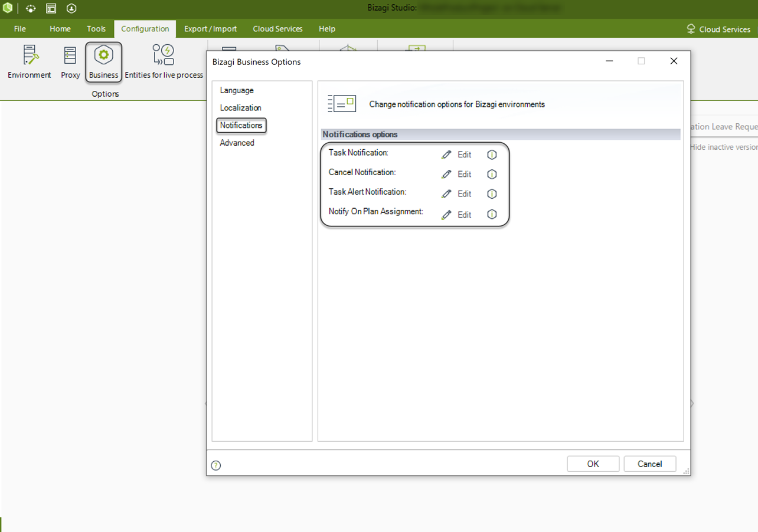
Task: Select Notifications in the options list
Action: 241,125
